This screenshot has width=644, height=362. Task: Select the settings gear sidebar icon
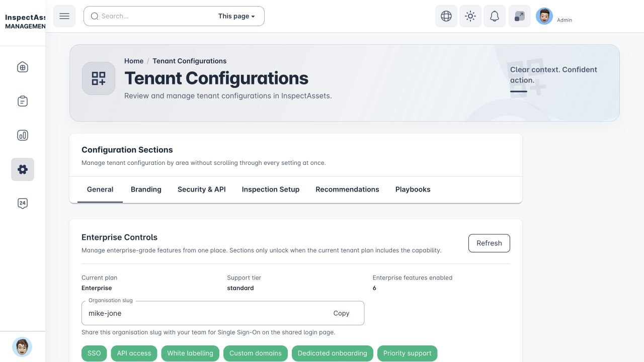[x=23, y=169]
